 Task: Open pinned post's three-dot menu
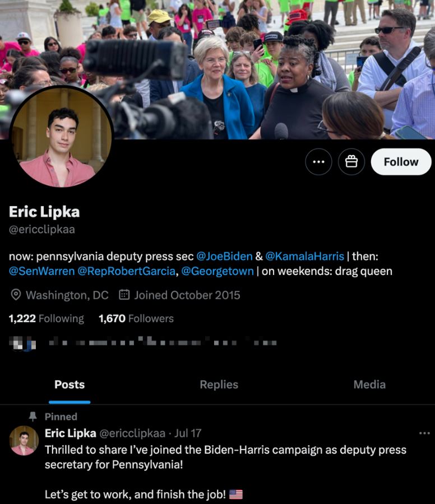(424, 433)
